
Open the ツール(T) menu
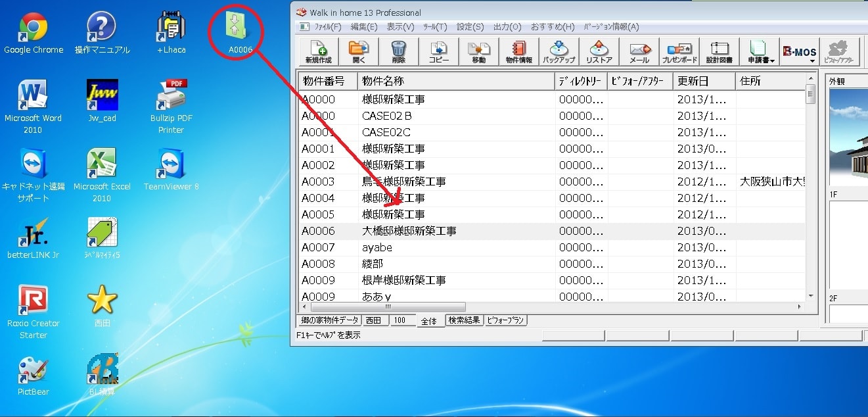pyautogui.click(x=435, y=27)
